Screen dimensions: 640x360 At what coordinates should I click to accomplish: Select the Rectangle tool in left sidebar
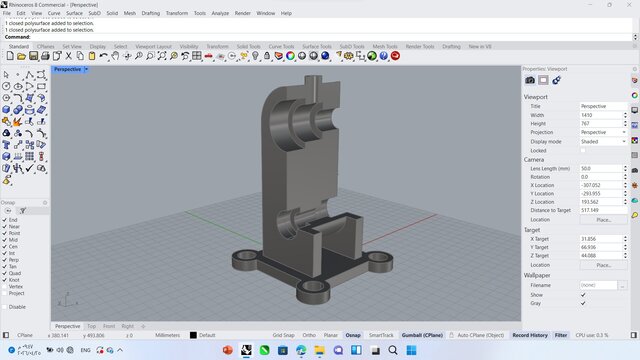click(41, 87)
